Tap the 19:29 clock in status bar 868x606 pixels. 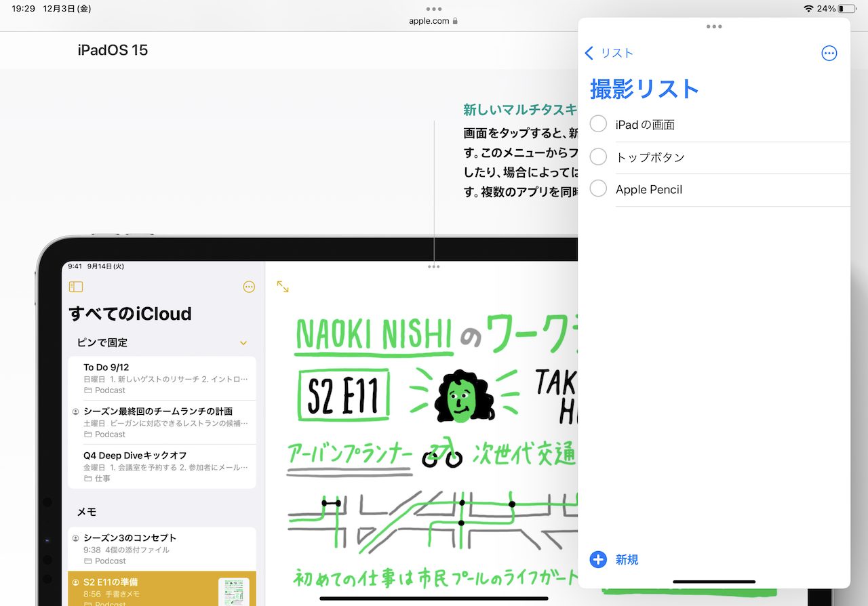click(x=24, y=9)
